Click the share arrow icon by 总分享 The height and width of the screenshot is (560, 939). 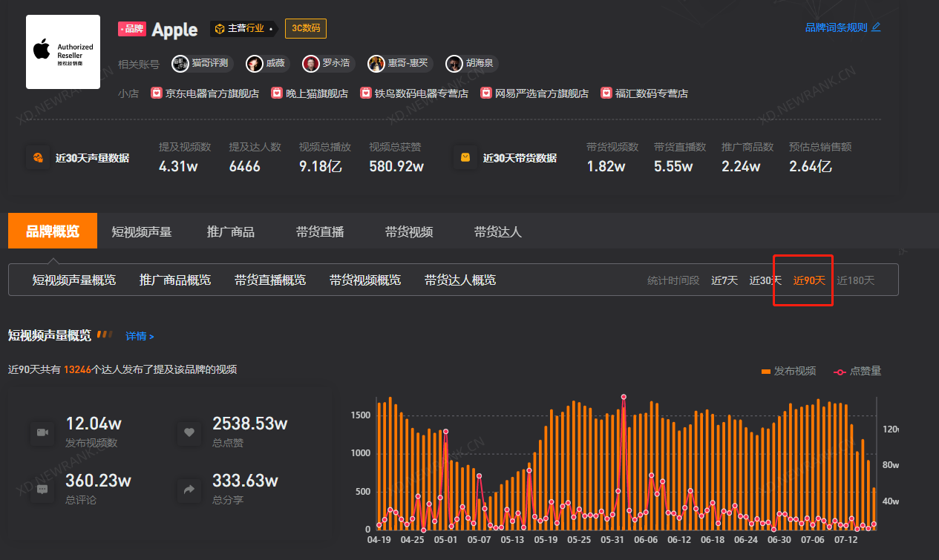pyautogui.click(x=189, y=490)
